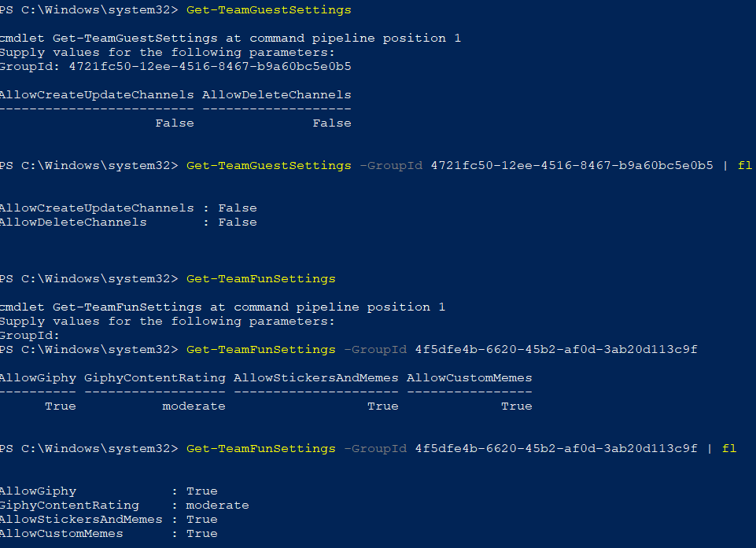Viewport: 756px width, 548px height.
Task: Click the False value under the AllowDeleteChannels column
Action: coord(331,123)
